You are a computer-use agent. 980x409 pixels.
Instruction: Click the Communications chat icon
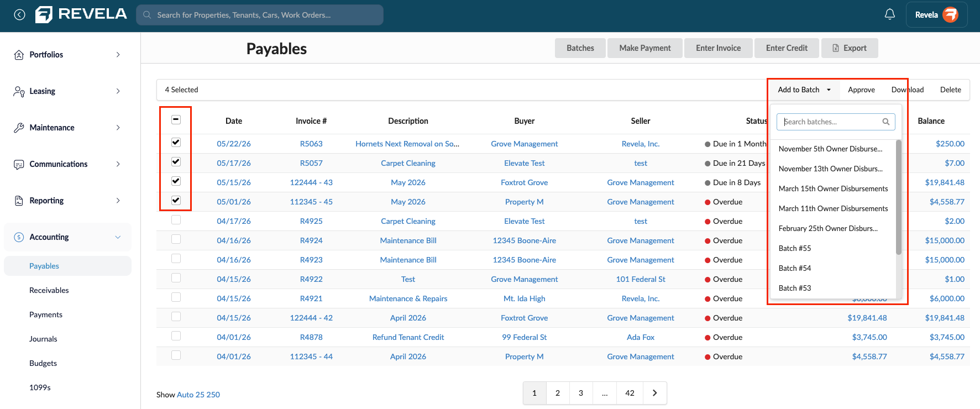19,164
